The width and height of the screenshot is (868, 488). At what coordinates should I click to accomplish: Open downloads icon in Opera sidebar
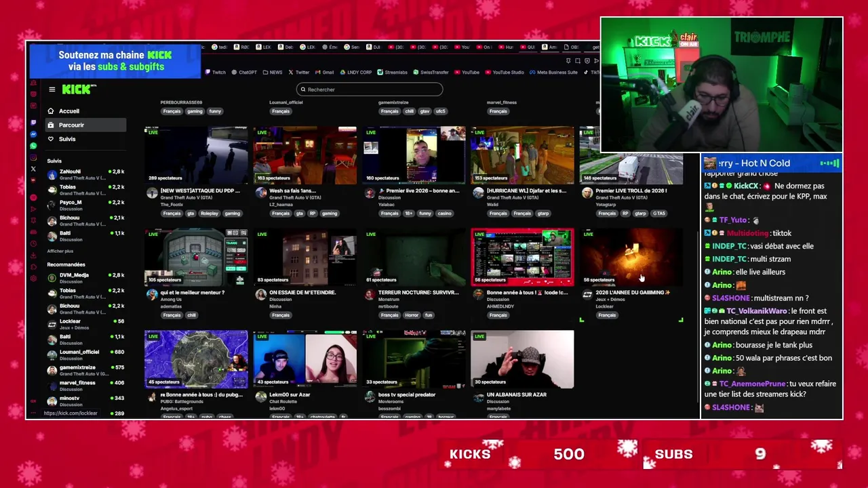click(x=33, y=256)
